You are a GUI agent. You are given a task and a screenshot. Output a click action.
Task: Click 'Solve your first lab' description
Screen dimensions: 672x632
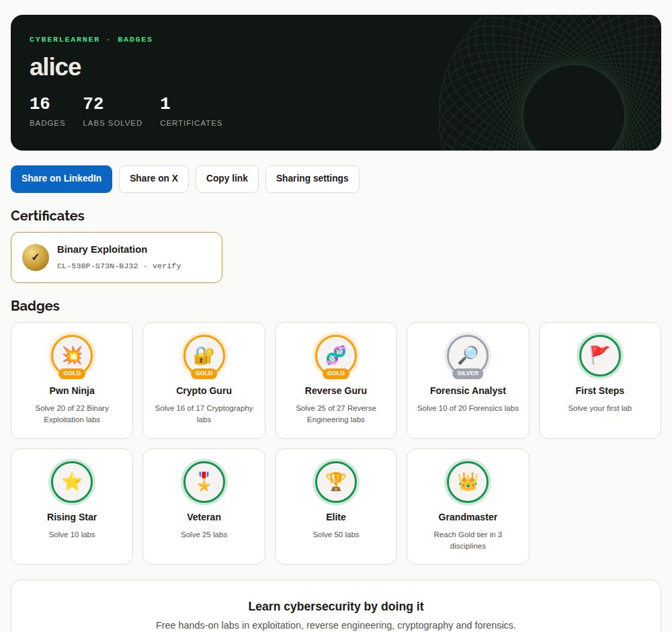click(x=600, y=408)
